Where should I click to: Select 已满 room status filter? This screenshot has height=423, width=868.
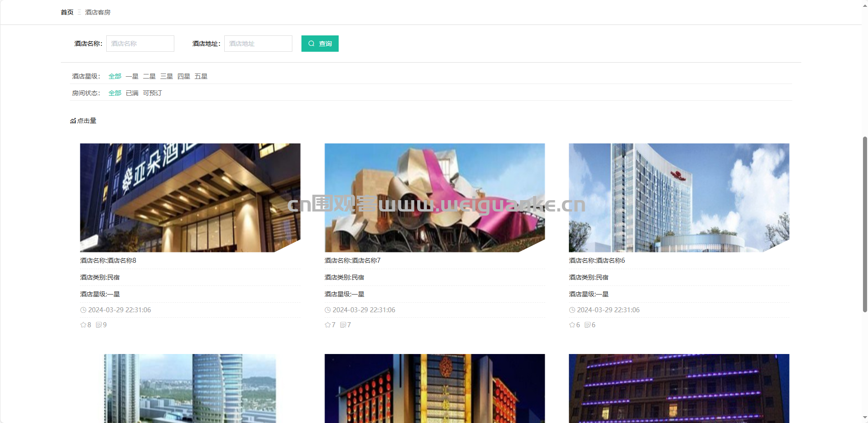132,93
